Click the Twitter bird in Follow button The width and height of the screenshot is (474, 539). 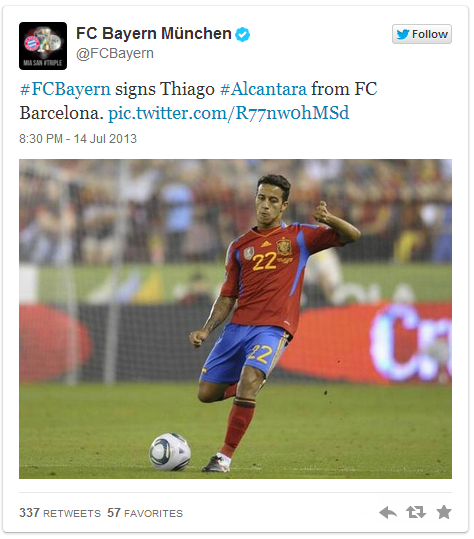coord(403,34)
